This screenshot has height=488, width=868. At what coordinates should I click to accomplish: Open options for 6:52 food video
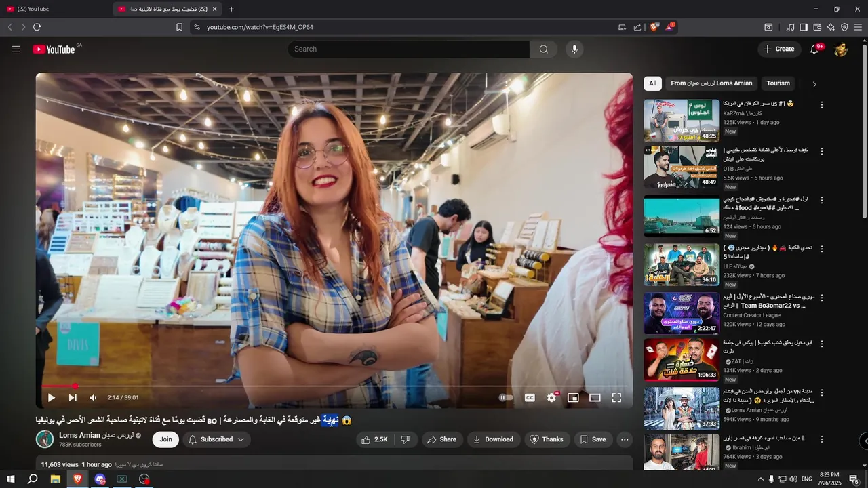(822, 200)
